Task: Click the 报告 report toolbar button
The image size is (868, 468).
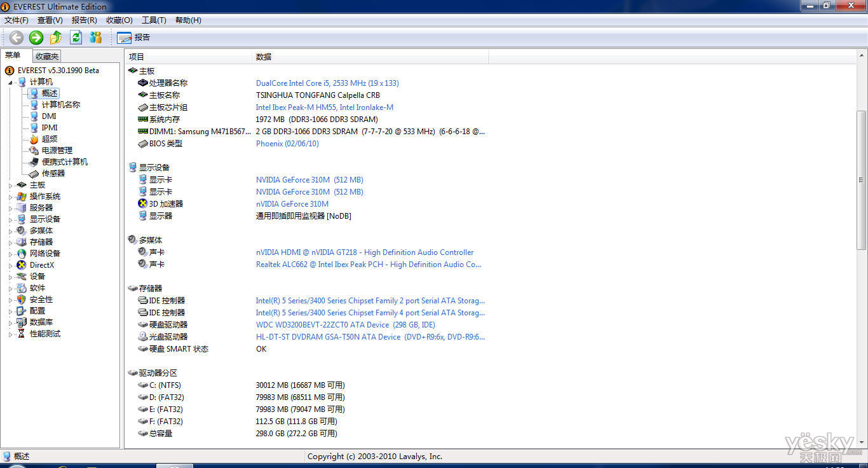Action: [133, 38]
